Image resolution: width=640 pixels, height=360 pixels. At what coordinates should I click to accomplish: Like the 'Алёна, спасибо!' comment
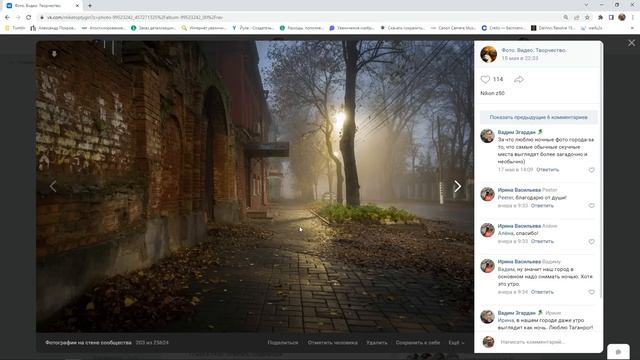(x=591, y=242)
